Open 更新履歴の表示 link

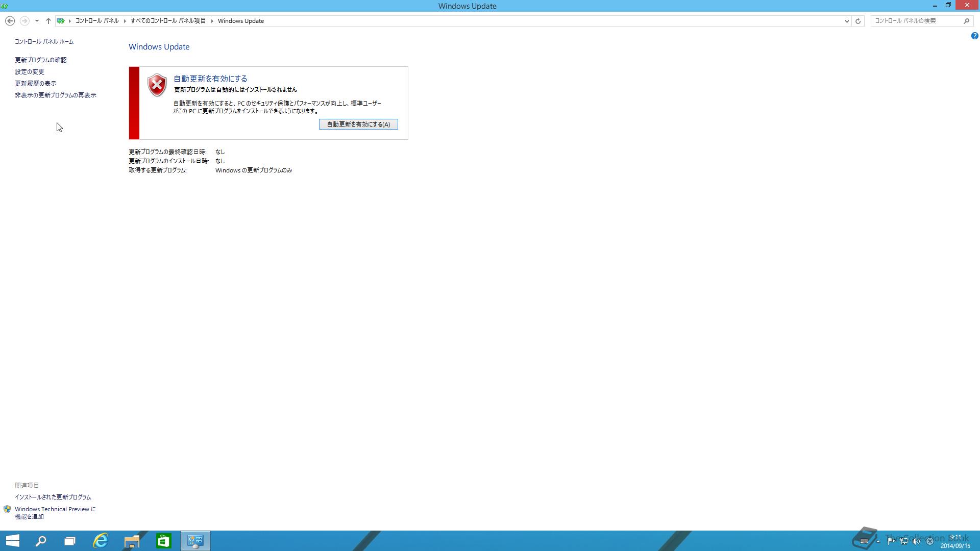coord(36,84)
